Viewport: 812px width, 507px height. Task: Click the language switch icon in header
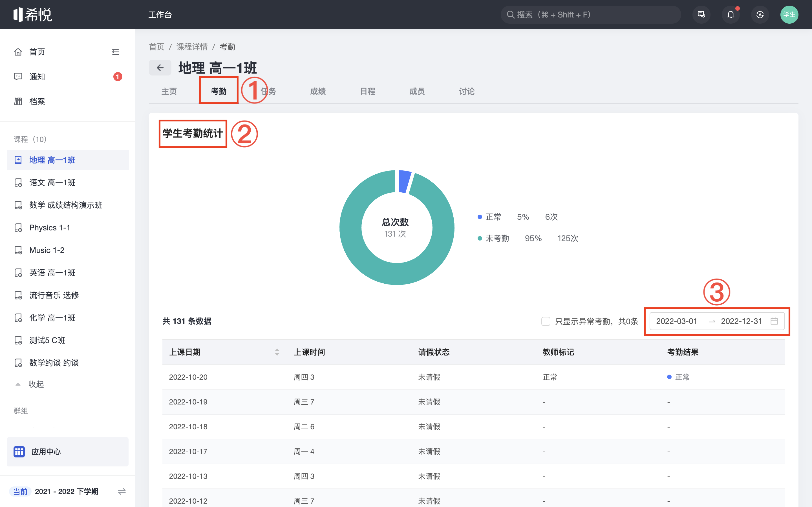pos(760,15)
